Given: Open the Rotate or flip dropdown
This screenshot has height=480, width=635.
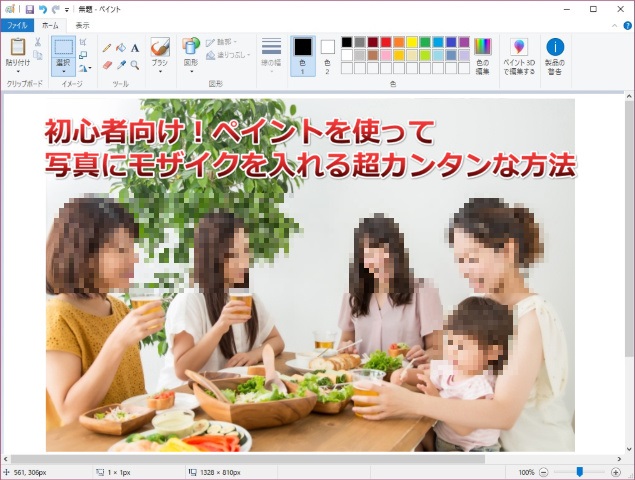Looking at the screenshot, I should click(85, 68).
